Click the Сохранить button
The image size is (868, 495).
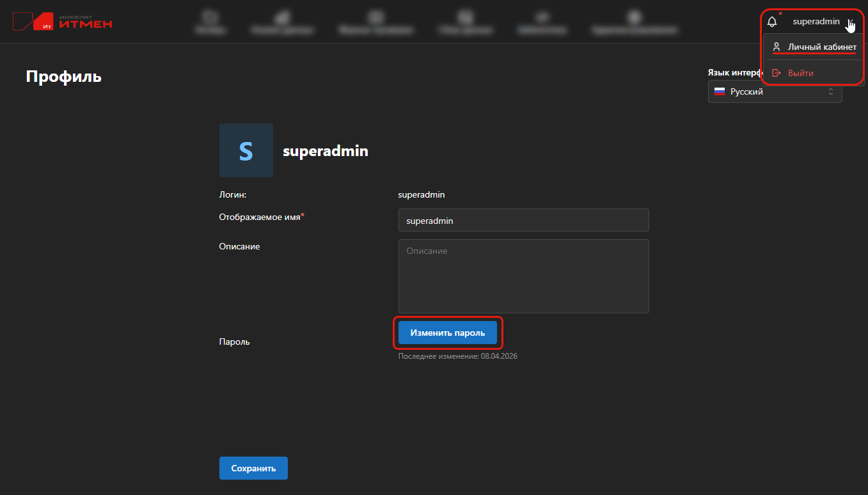pos(253,468)
